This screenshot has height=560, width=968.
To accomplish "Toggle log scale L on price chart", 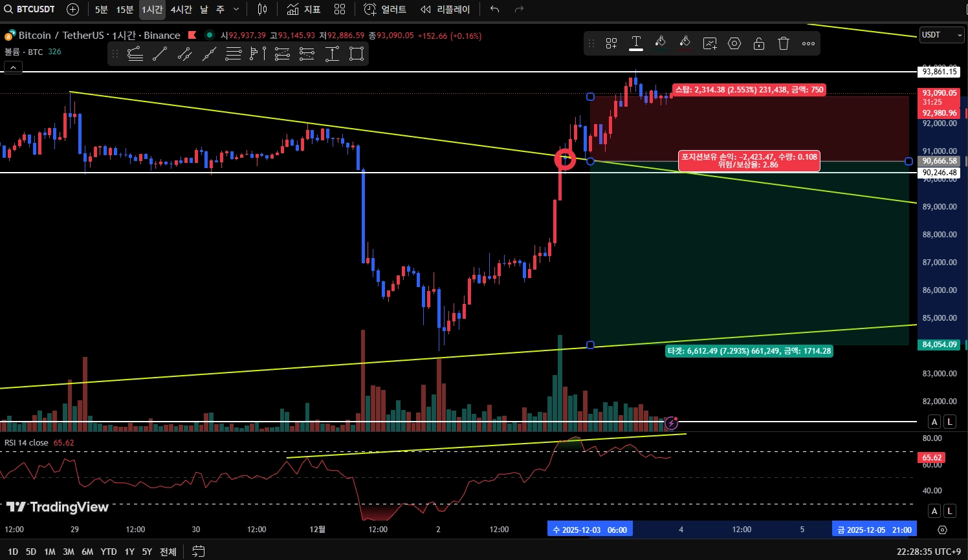I will [x=950, y=422].
